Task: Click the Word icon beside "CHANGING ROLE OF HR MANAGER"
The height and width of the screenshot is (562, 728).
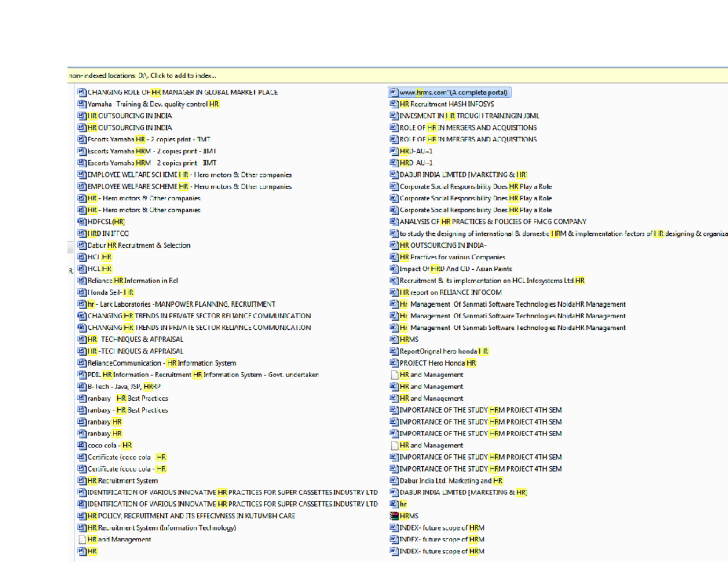Action: [x=81, y=92]
